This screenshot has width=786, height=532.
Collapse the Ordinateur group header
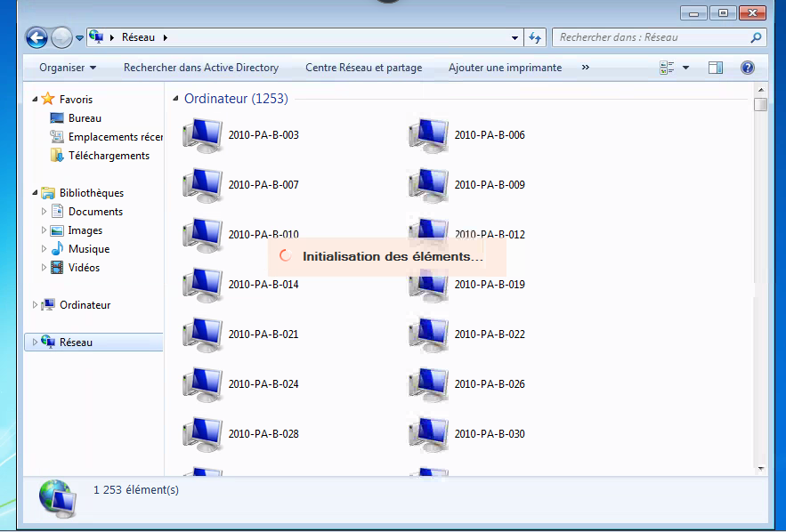click(x=176, y=99)
